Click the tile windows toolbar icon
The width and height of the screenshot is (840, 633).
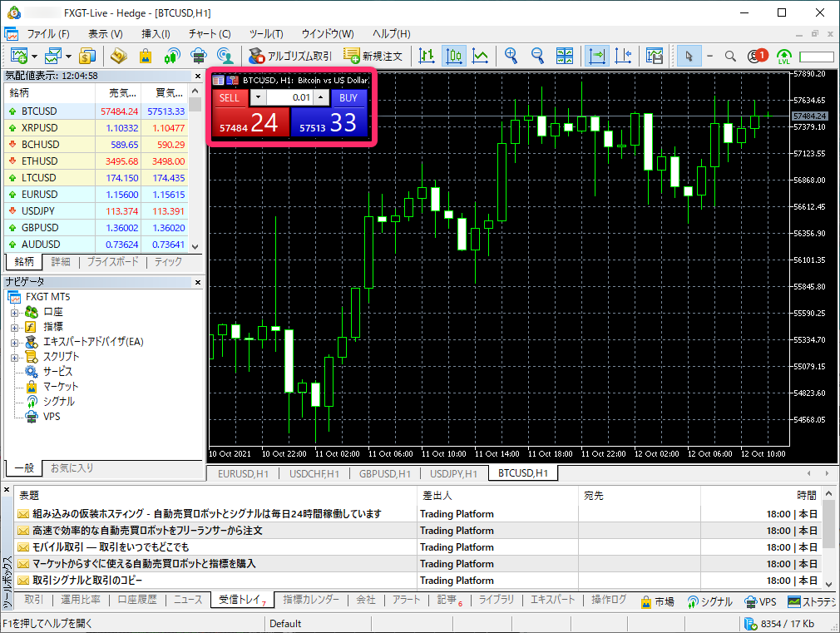click(564, 56)
